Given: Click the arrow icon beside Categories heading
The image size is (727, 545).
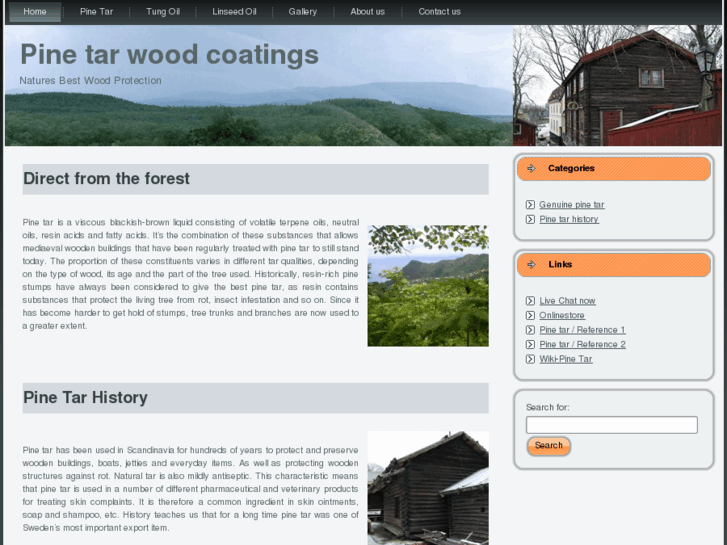Looking at the screenshot, I should point(531,169).
